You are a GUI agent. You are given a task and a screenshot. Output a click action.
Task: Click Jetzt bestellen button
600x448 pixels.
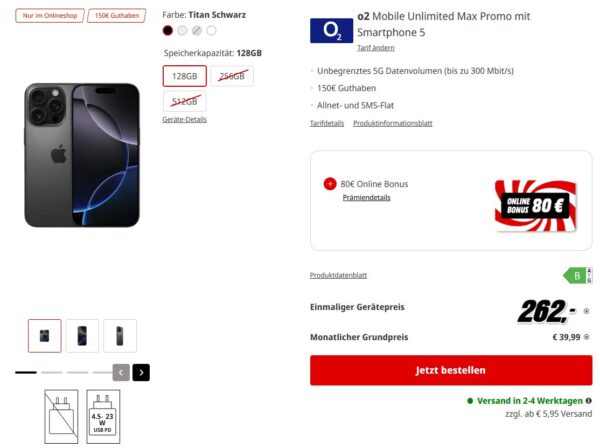coord(451,370)
